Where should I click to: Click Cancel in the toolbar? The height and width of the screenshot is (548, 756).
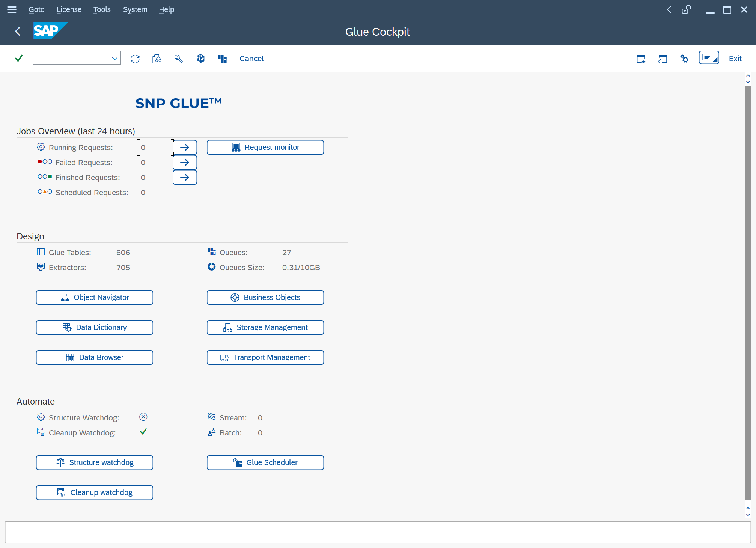coord(251,59)
